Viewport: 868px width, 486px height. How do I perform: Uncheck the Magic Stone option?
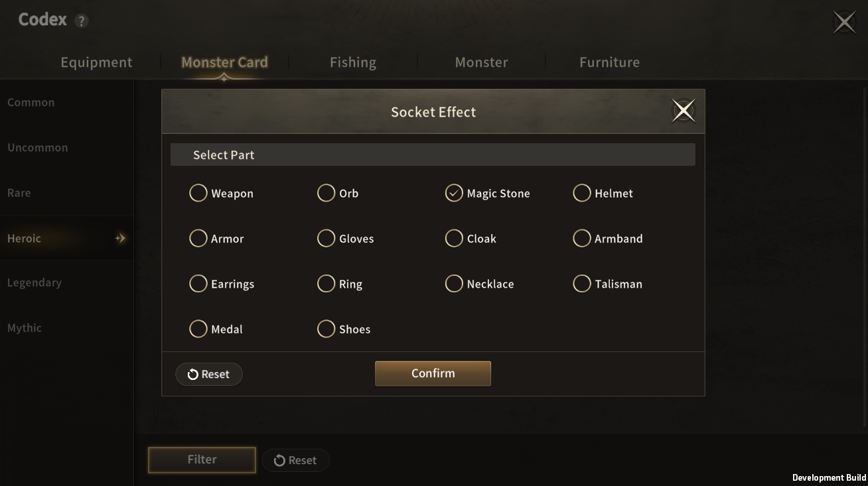454,193
